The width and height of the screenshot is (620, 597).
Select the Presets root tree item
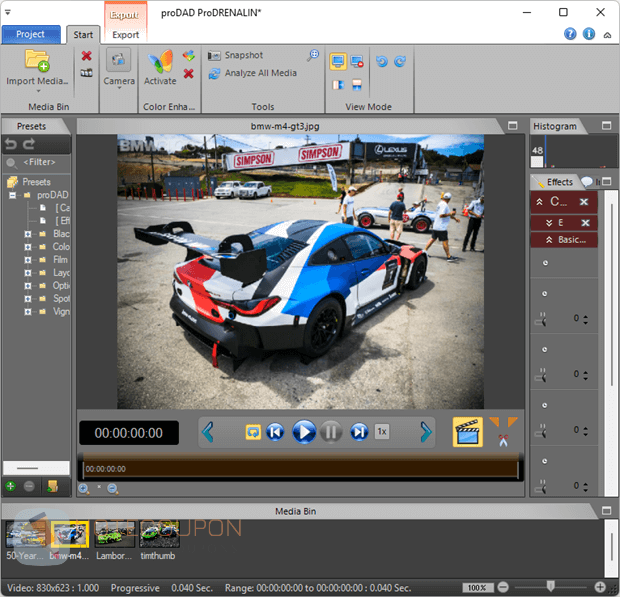click(29, 182)
